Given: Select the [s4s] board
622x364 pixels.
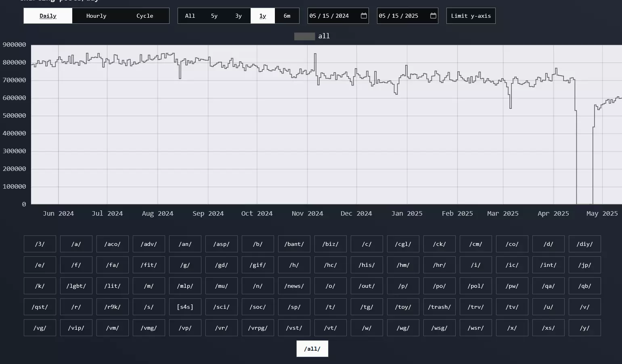Looking at the screenshot, I should click(185, 307).
